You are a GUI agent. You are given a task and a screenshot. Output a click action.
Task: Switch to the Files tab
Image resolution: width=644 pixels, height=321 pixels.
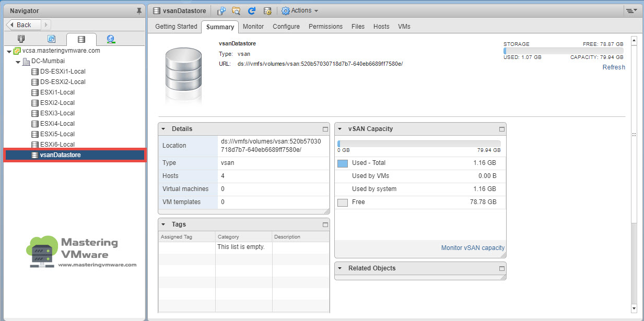coord(358,26)
